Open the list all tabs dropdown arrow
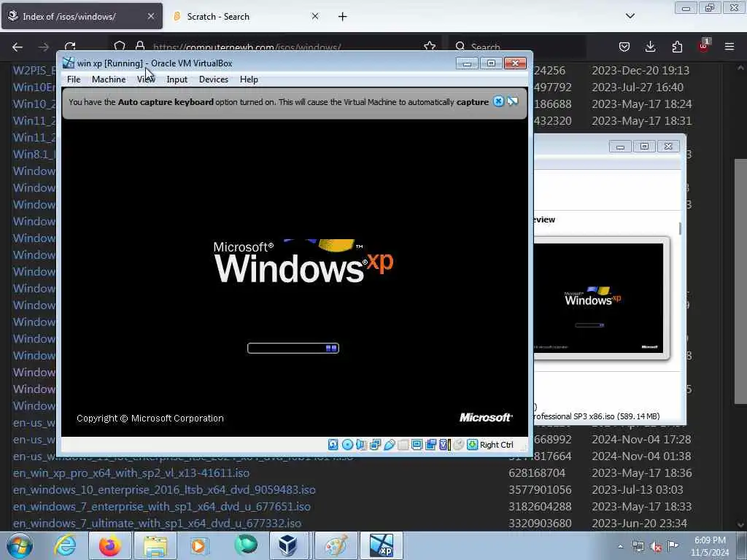747x560 pixels. pyautogui.click(x=630, y=16)
